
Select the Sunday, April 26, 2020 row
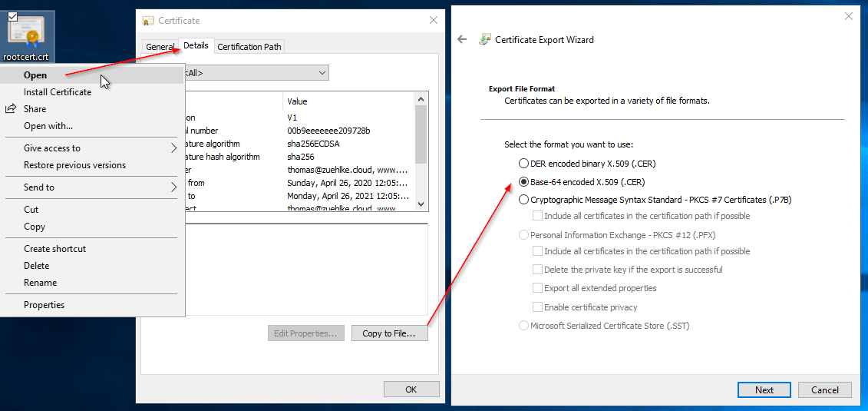(x=299, y=183)
